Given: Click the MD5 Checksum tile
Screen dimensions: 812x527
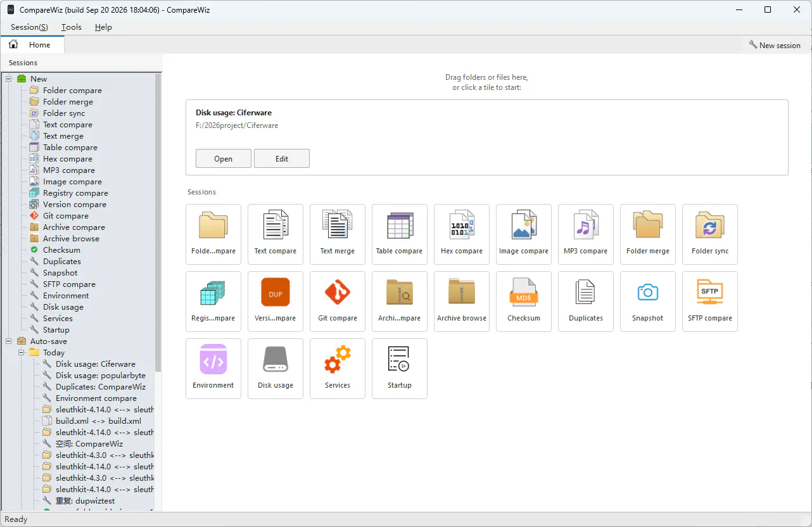Looking at the screenshot, I should (524, 302).
